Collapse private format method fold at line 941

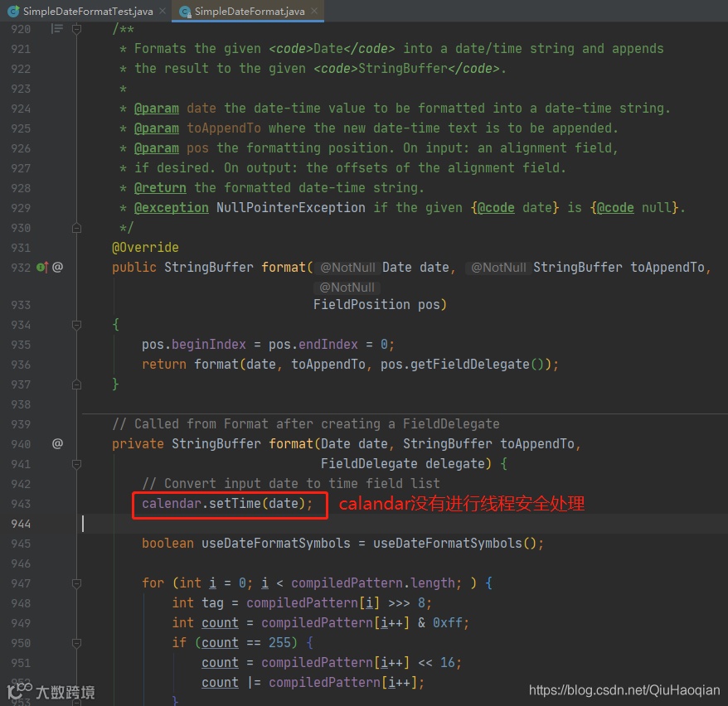76,464
